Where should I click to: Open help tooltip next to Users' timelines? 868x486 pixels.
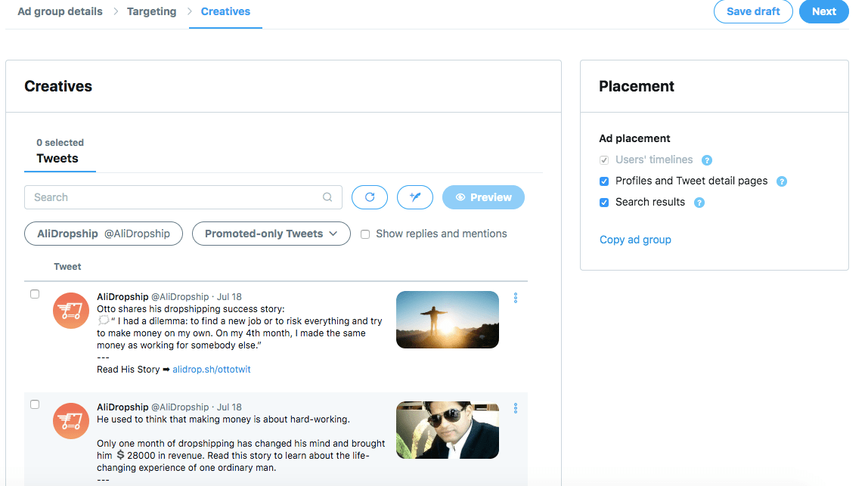coord(706,159)
